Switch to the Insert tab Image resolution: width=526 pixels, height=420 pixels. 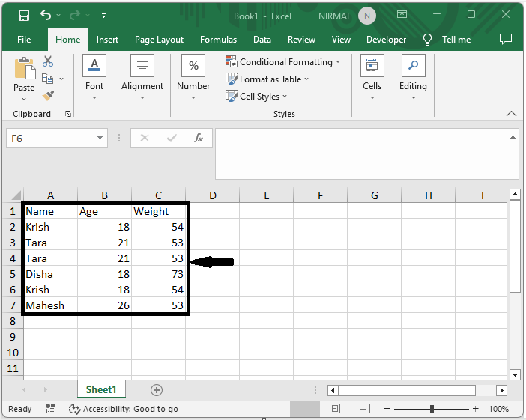coord(107,40)
